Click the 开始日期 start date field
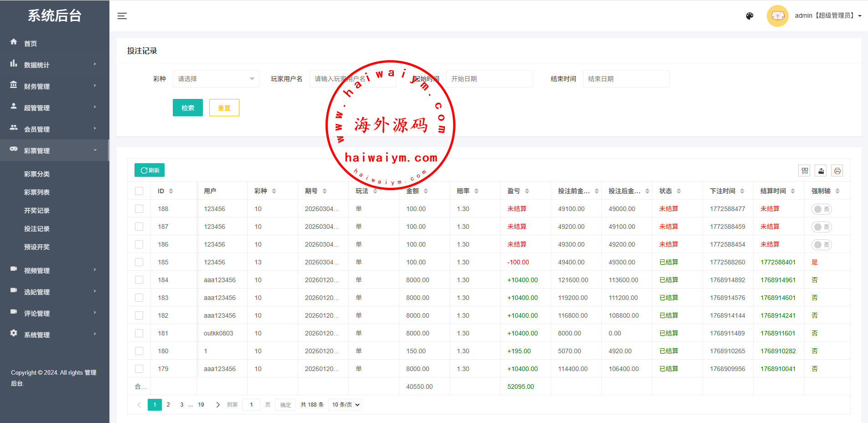 (x=489, y=79)
